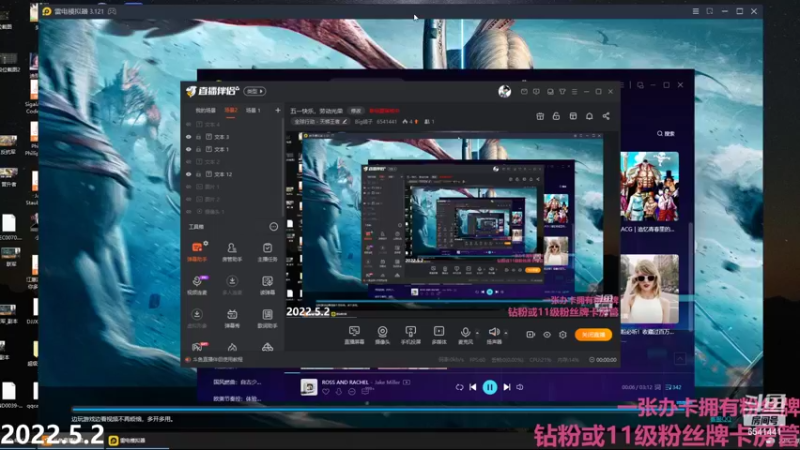Open the playlist queue showing 342
This screenshot has width=800, height=450.
pos(673,387)
